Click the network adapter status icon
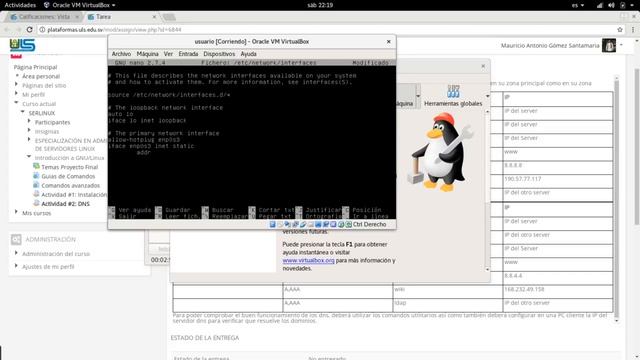This screenshot has width=640, height=360. coord(295,224)
